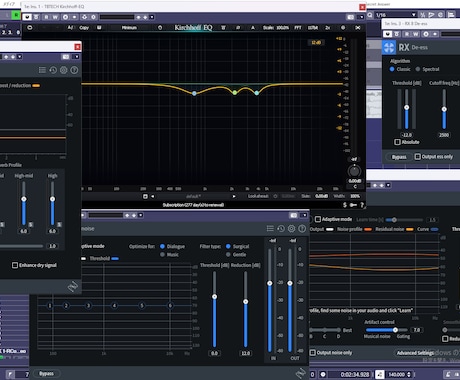
Task: Open the 1/16 quantize dropdown
Action: (x=396, y=15)
